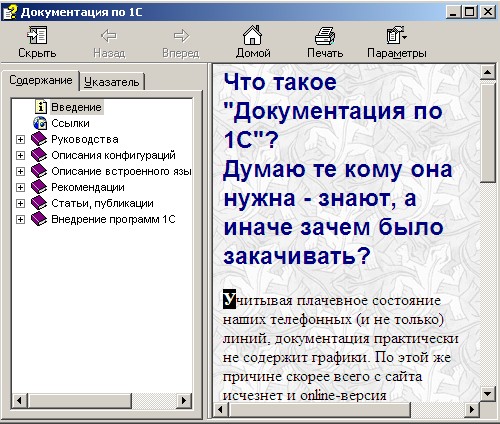Expand the Руководства tree node
Viewport: 500px width, 424px height.
coord(20,139)
